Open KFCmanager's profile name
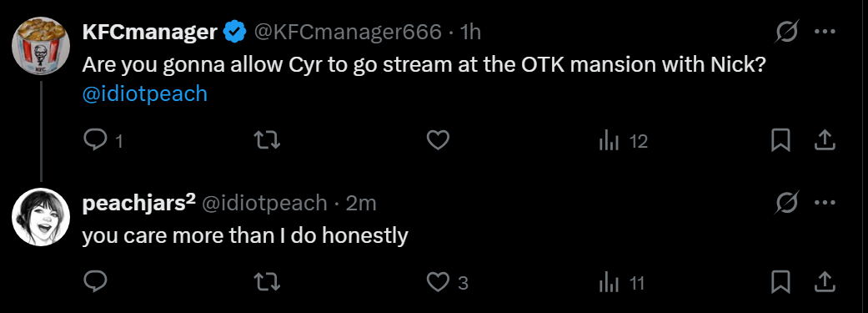Image resolution: width=868 pixels, height=313 pixels. click(x=149, y=33)
